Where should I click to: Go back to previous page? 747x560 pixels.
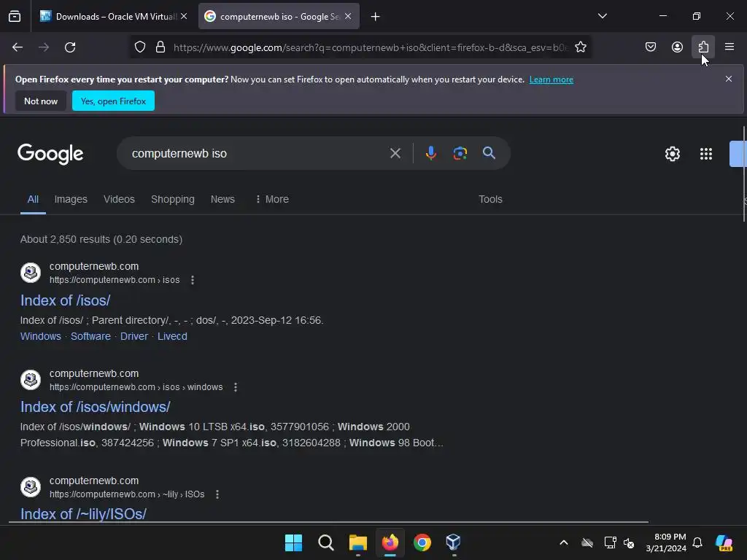click(x=18, y=47)
